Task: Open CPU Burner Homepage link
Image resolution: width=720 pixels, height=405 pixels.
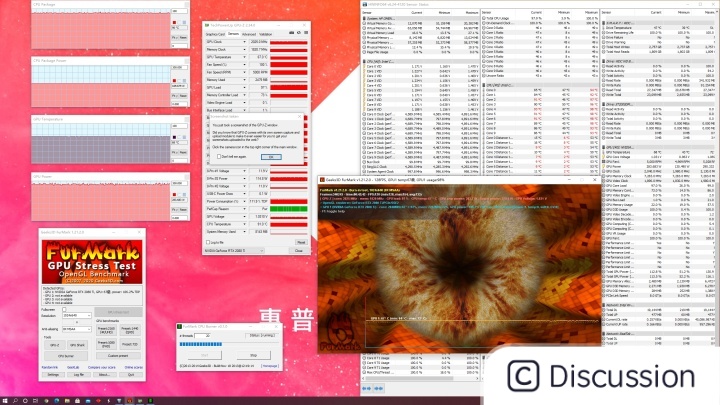Action: click(x=270, y=366)
